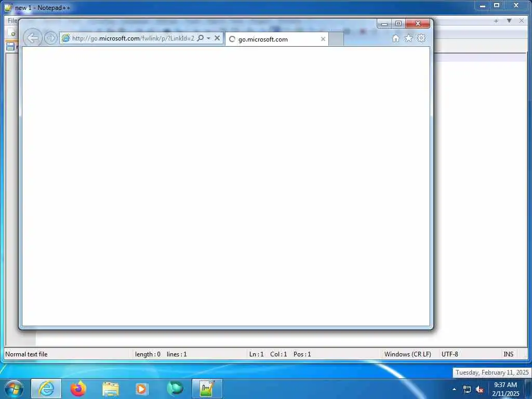
Task: Open the address bar autocomplete dropdown arrow
Action: coord(208,38)
